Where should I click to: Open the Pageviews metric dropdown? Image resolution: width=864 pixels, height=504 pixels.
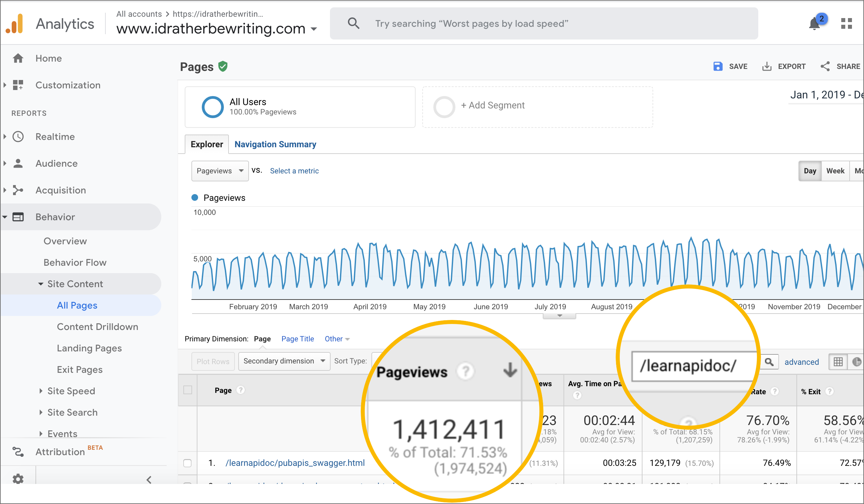220,171
